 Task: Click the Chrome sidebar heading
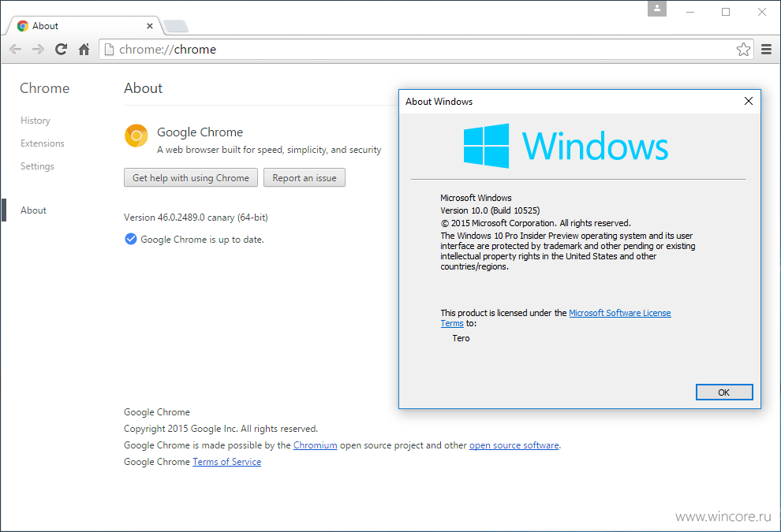click(x=45, y=88)
